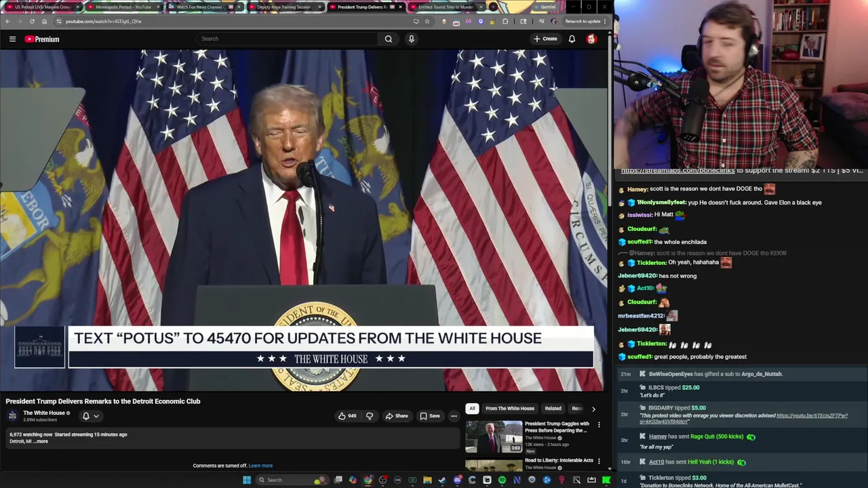The image size is (868, 488).
Task: Open channel notification preferences dropdown
Action: (x=90, y=416)
